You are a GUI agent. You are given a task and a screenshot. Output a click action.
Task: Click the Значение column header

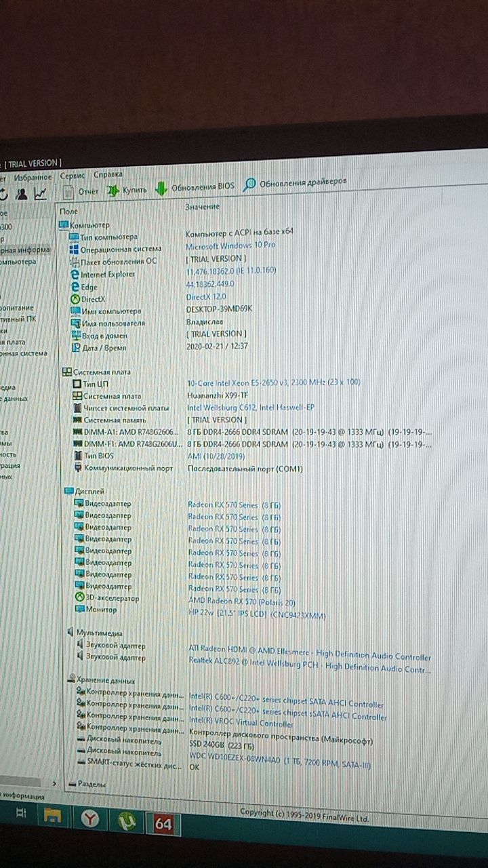coord(203,206)
